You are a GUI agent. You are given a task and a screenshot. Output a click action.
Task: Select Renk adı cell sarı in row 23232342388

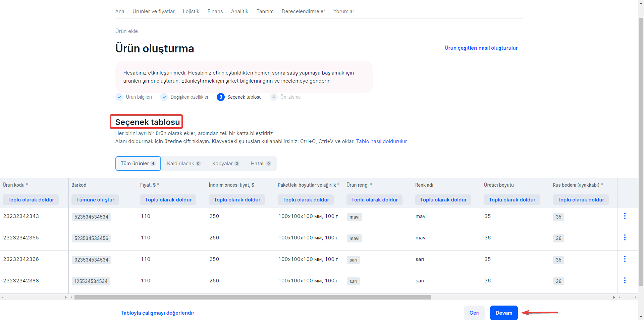tap(447, 283)
